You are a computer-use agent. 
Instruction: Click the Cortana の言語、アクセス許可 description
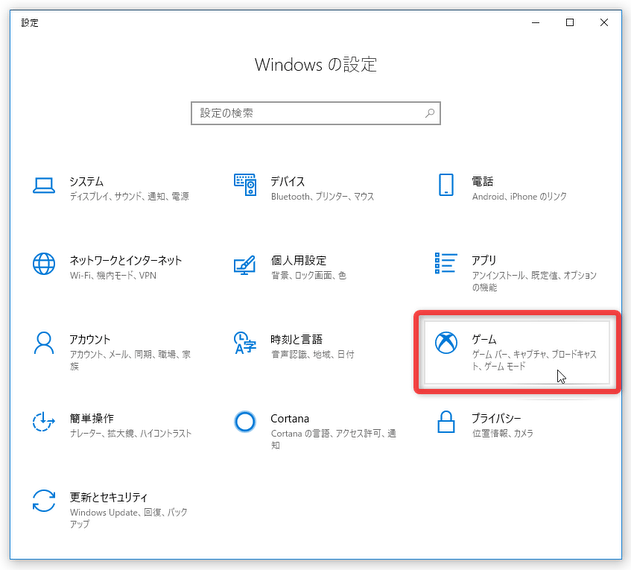pyautogui.click(x=333, y=439)
